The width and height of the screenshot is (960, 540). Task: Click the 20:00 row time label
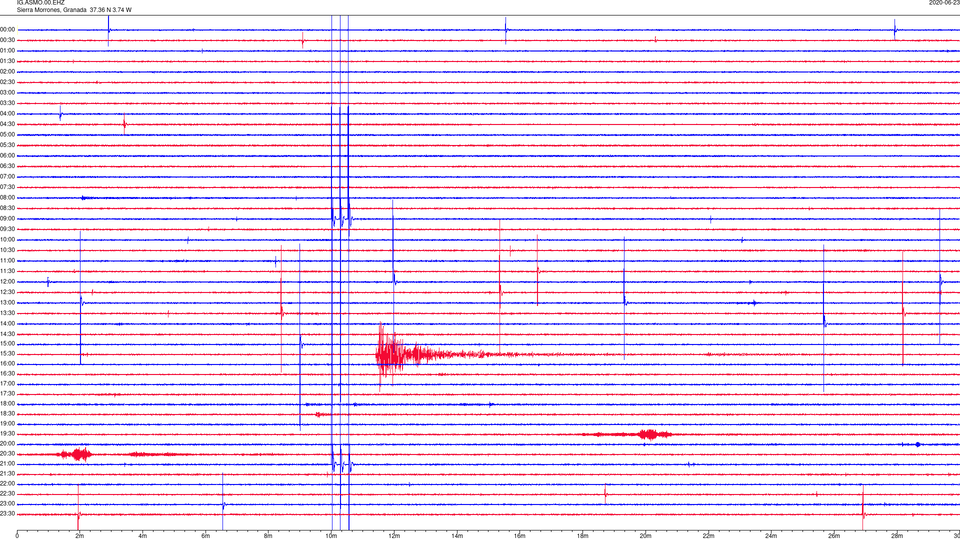(x=7, y=444)
